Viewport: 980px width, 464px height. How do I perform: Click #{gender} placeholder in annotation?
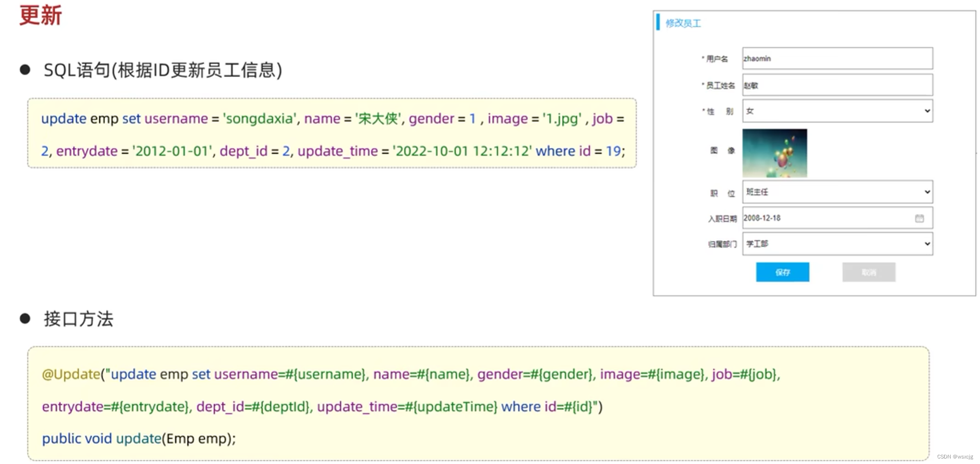click(561, 374)
